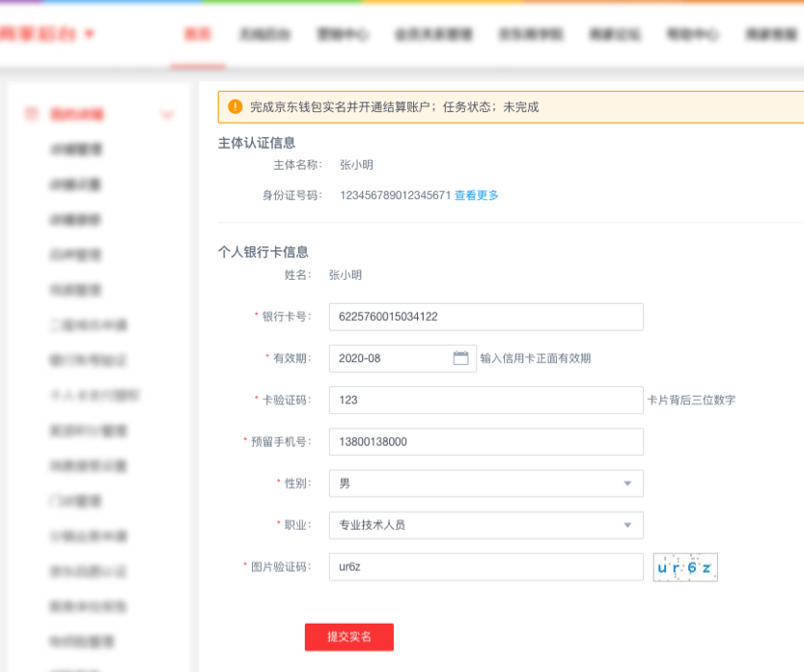Refresh the ur6z captcha image
Image resolution: width=804 pixels, height=672 pixels.
click(x=685, y=568)
